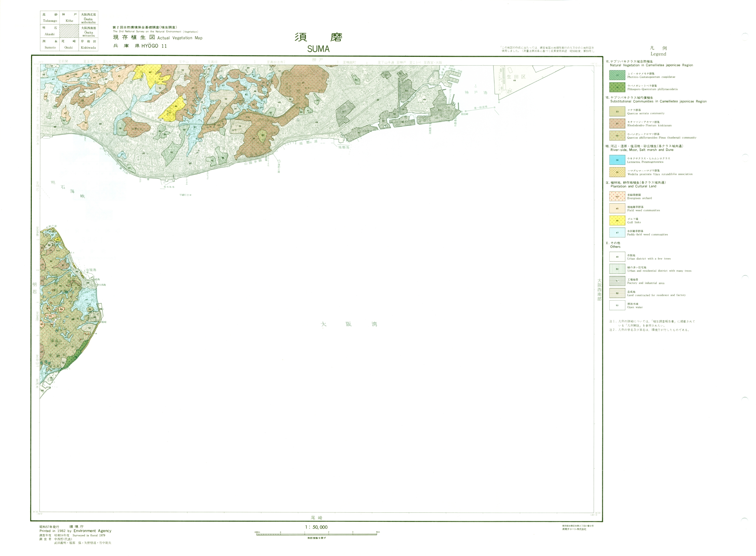756x556 pixels.
Task: Select the Ozaki index cell
Action: [69, 44]
